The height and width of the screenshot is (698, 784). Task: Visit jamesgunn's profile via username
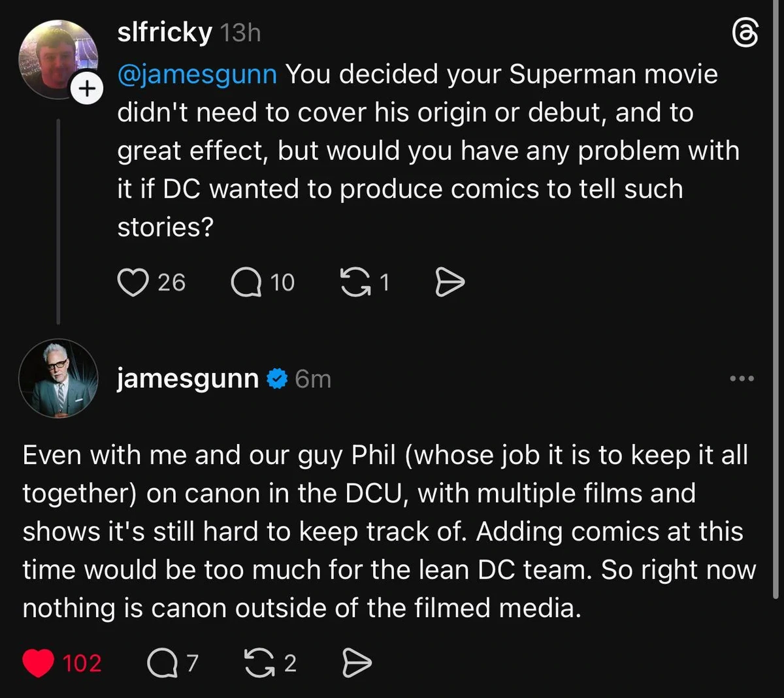click(188, 379)
